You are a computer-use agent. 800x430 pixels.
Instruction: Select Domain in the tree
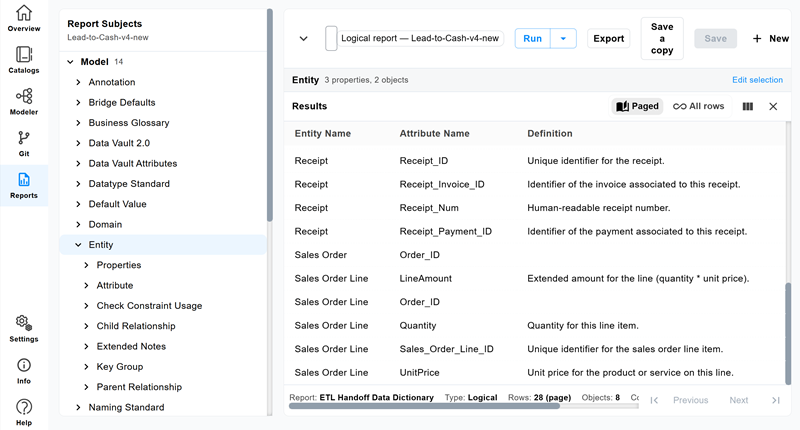tap(105, 224)
